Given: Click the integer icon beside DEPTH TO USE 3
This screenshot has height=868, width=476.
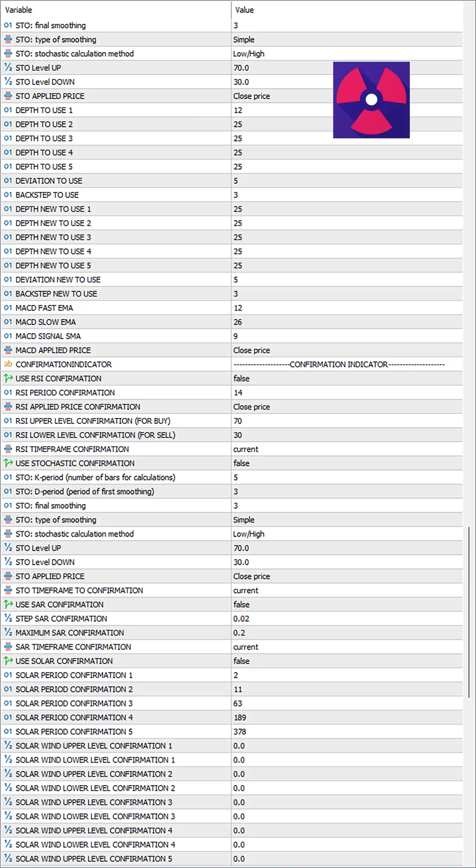Looking at the screenshot, I should tap(8, 138).
